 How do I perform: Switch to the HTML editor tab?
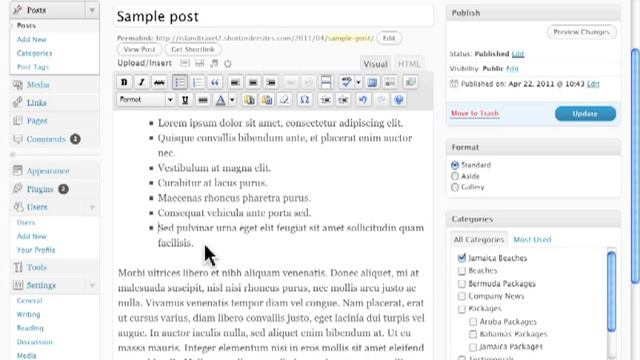point(409,64)
